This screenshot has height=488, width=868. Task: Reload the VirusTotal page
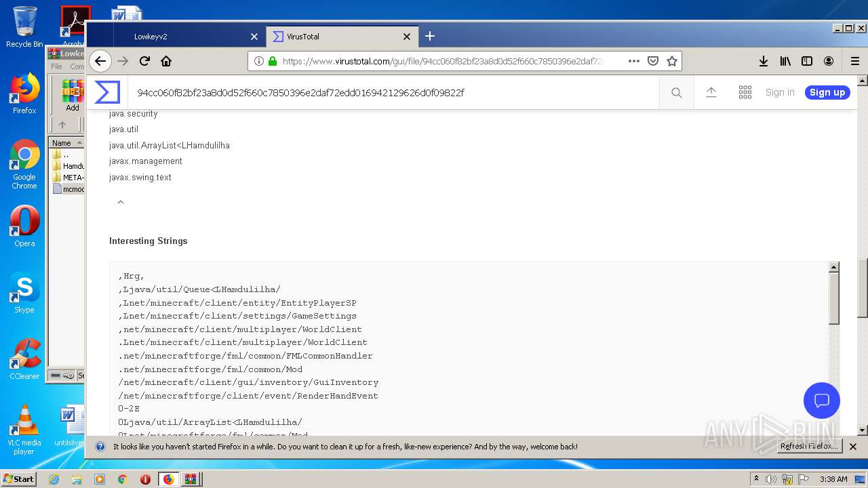coord(144,61)
